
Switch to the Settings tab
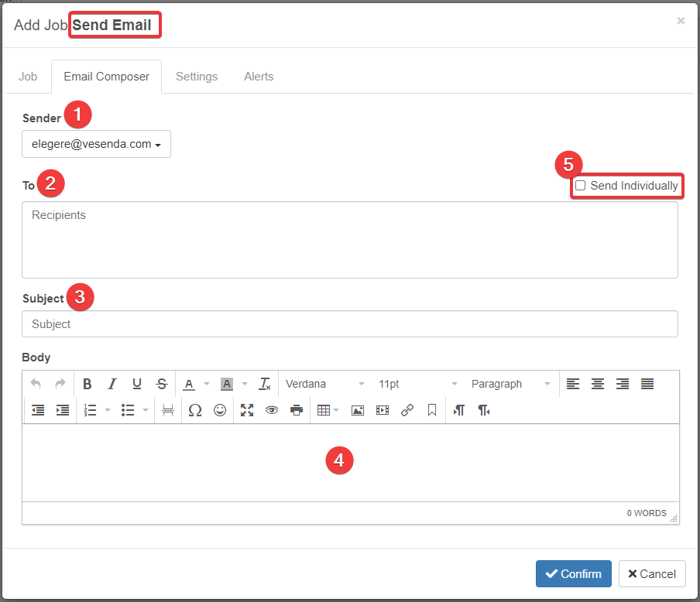tap(197, 77)
